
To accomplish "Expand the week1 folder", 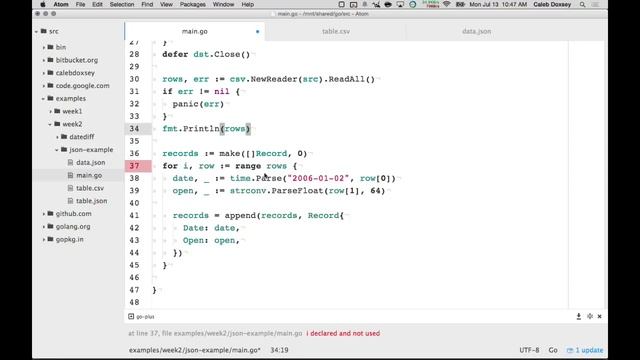I will 51,111.
